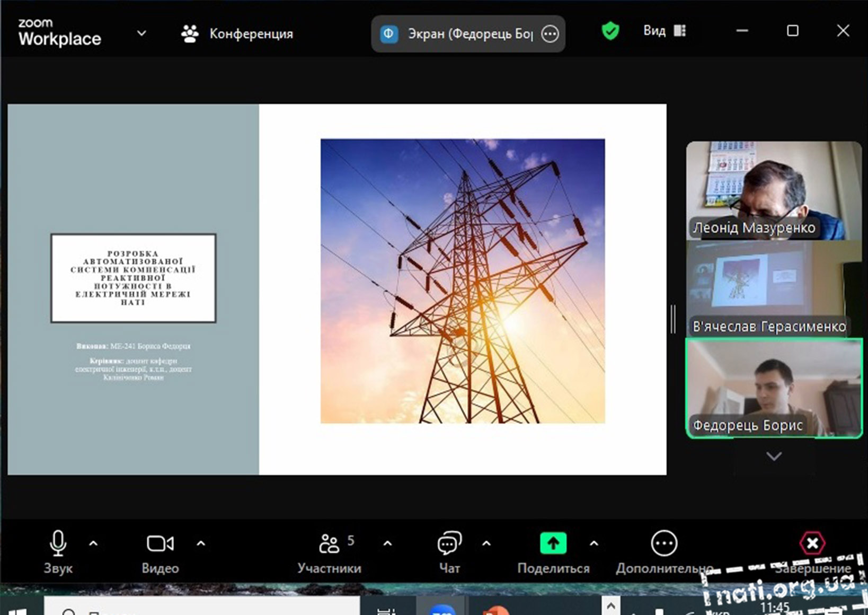The width and height of the screenshot is (868, 615).
Task: Click the Конференция meeting info button
Action: 237,34
